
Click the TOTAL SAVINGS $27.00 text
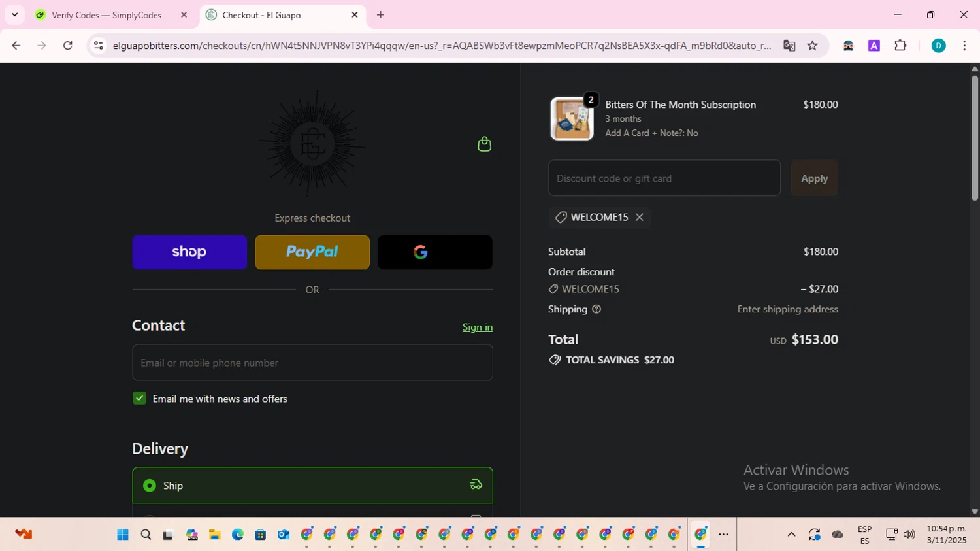click(619, 359)
